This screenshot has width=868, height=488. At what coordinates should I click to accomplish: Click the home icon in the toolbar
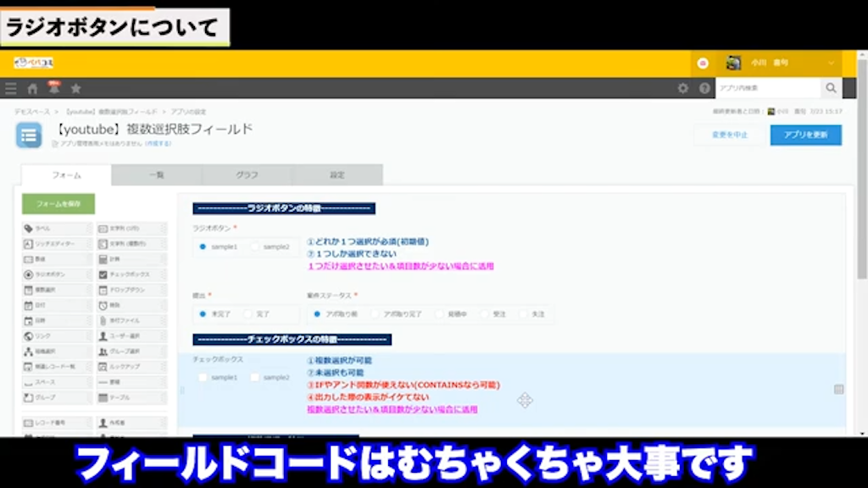[x=31, y=87]
